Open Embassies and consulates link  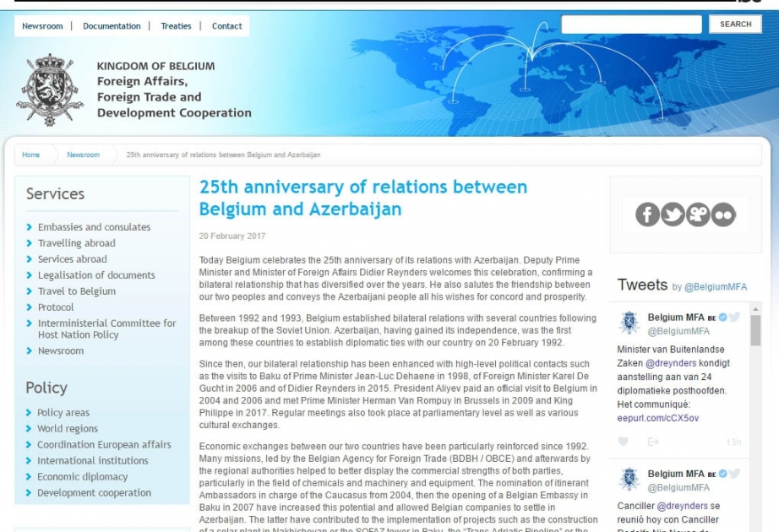pos(94,227)
